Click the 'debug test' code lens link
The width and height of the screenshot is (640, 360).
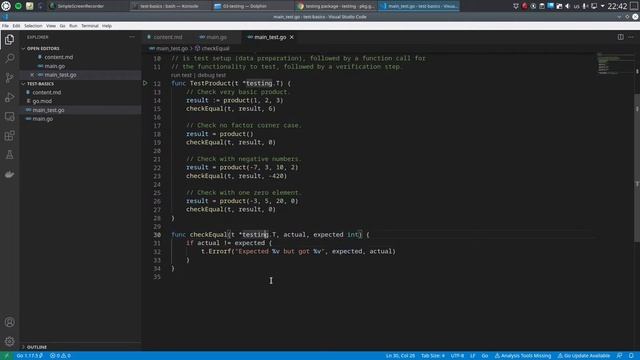click(x=211, y=75)
